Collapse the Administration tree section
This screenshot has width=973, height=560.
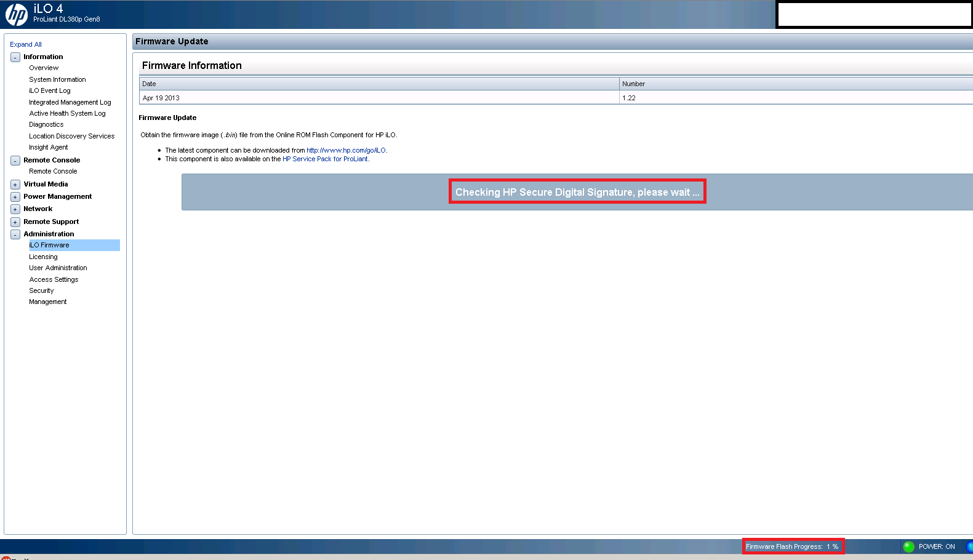(15, 234)
